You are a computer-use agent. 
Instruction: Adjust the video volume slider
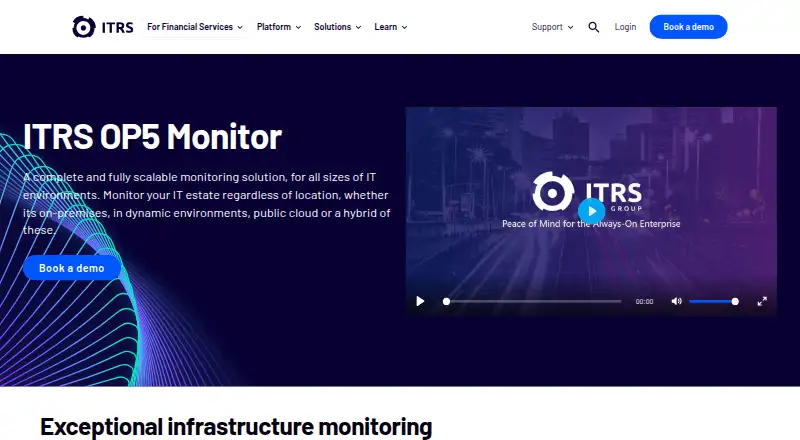pos(714,301)
